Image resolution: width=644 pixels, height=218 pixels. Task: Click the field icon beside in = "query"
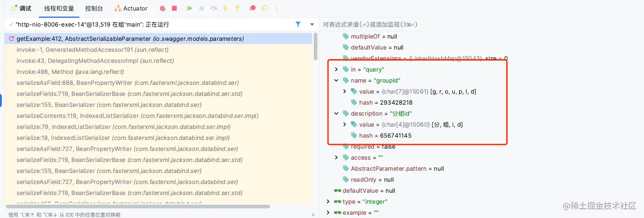346,69
